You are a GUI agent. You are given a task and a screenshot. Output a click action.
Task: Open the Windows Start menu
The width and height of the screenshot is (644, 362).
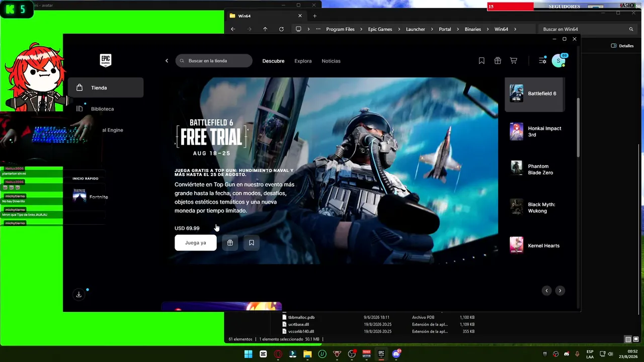click(x=248, y=354)
